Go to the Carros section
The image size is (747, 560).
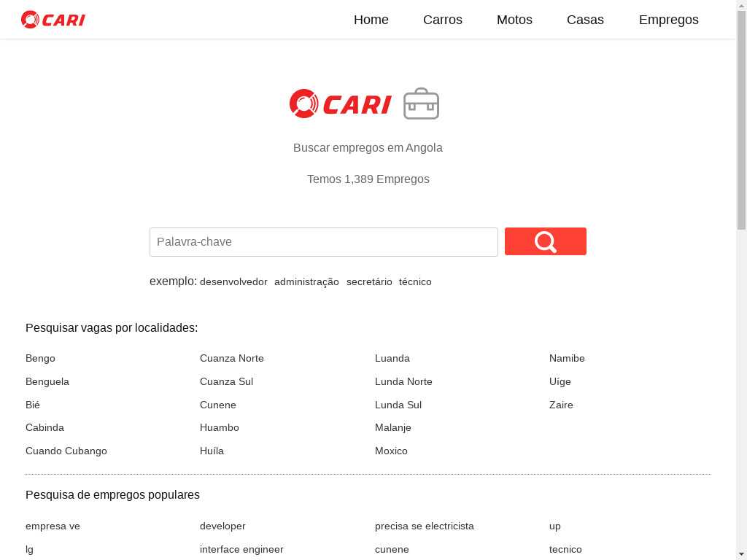coord(443,20)
